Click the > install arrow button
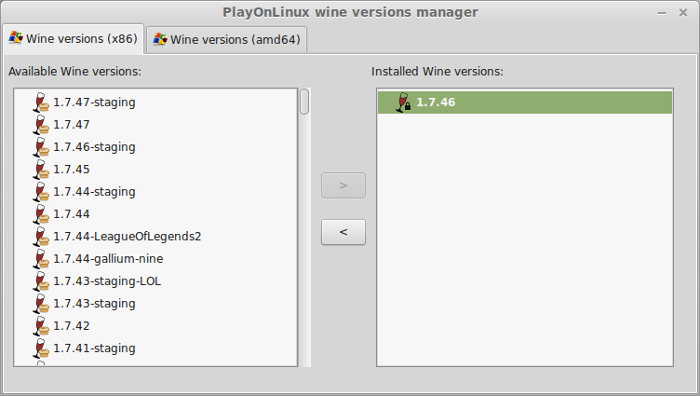Image resolution: width=700 pixels, height=396 pixels. click(x=343, y=185)
